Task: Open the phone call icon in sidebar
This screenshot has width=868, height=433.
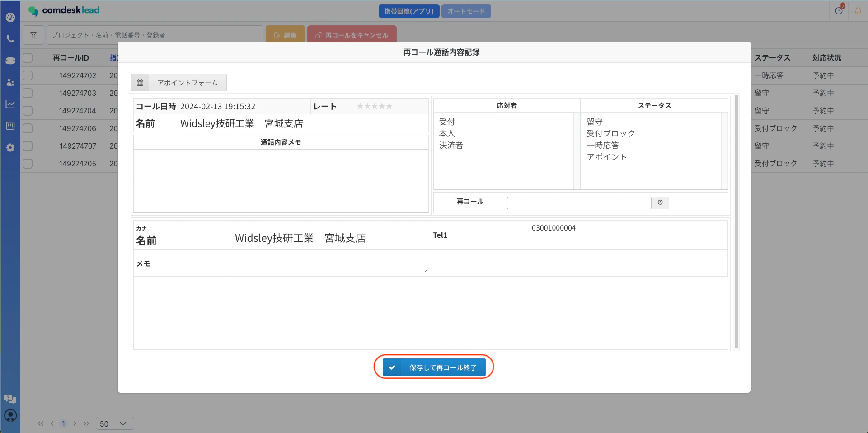Action: (10, 39)
